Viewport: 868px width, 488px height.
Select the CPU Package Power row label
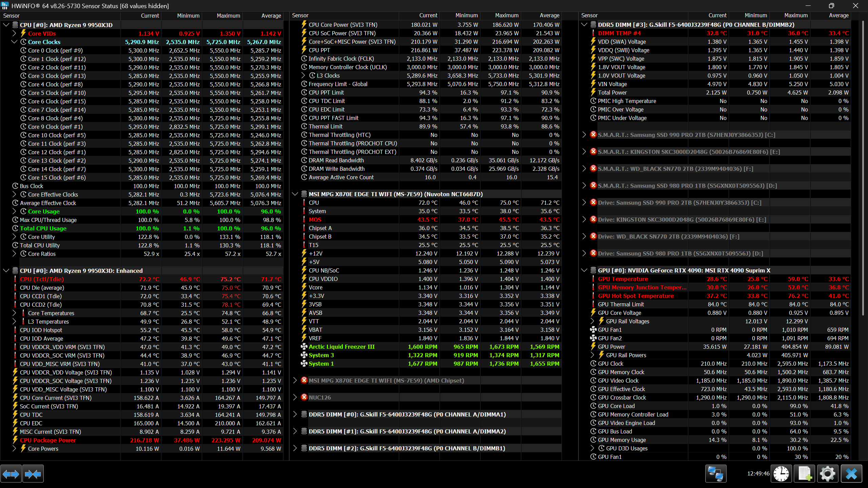pos(48,440)
